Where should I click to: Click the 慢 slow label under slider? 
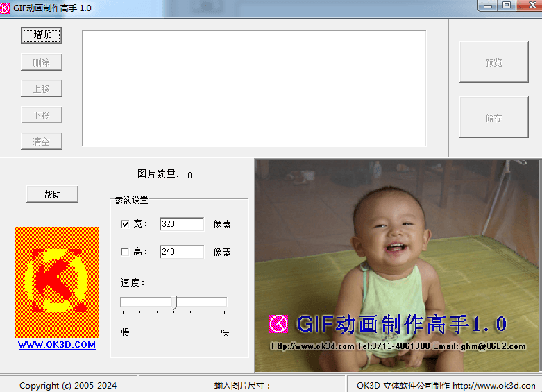[x=125, y=332]
